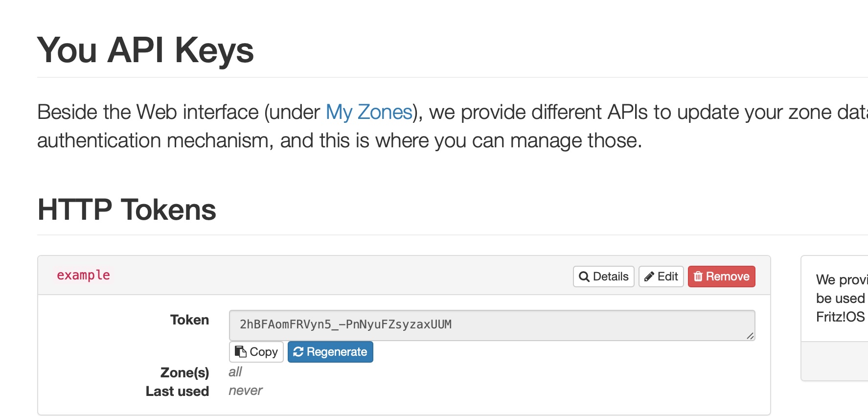
Task: Click the bold 'Token' field label
Action: [189, 320]
